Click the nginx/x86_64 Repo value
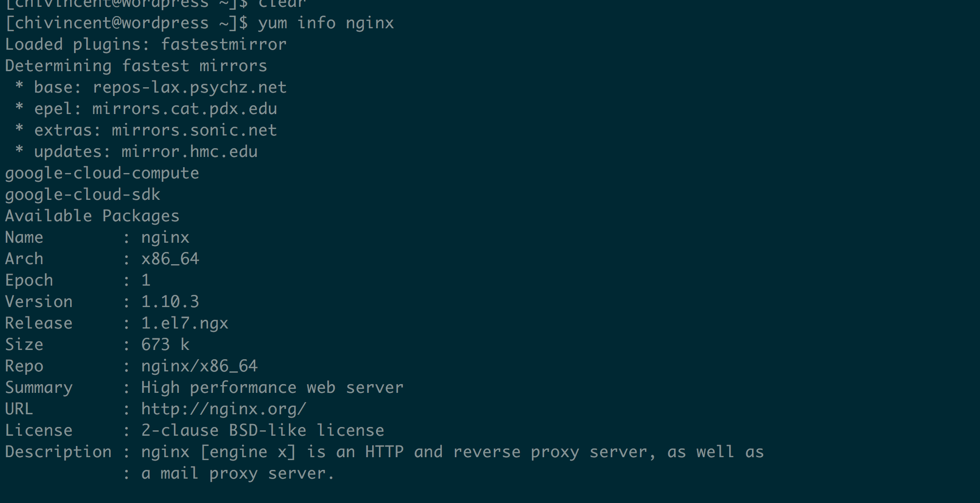980x503 pixels. (199, 367)
